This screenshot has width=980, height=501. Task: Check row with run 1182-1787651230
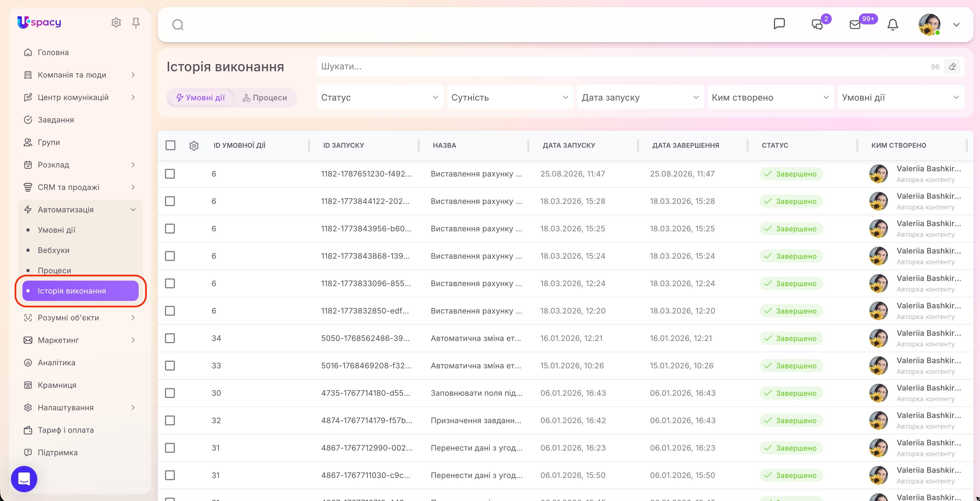click(170, 174)
